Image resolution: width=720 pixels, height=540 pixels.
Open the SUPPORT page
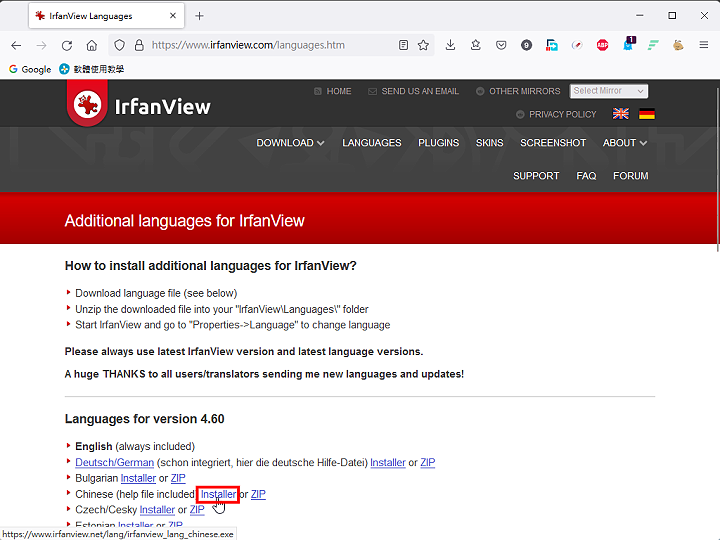536,176
